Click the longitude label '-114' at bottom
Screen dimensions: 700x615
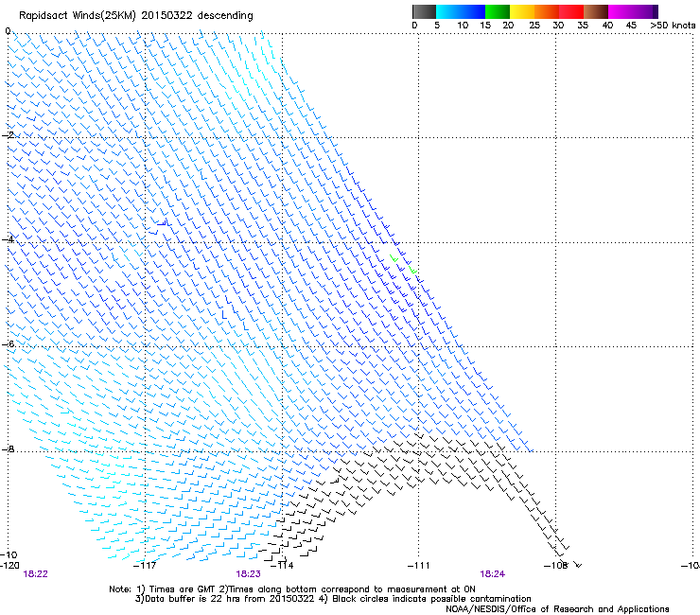click(x=282, y=566)
